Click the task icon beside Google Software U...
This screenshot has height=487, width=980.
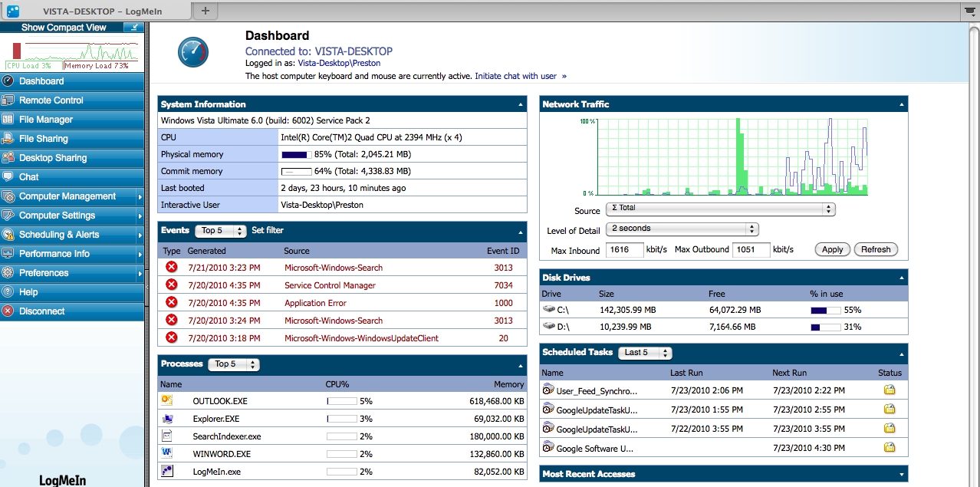point(548,446)
